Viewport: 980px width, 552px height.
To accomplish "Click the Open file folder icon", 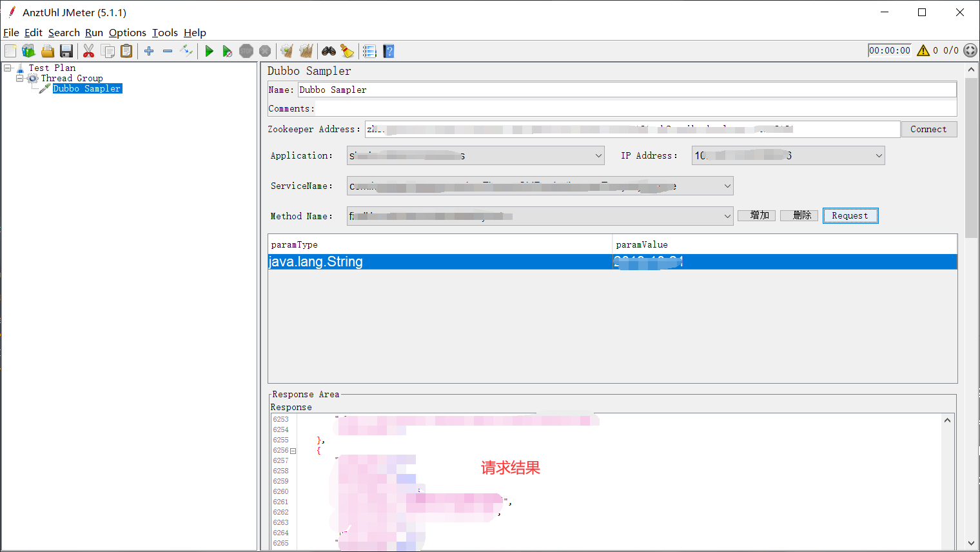I will click(47, 51).
